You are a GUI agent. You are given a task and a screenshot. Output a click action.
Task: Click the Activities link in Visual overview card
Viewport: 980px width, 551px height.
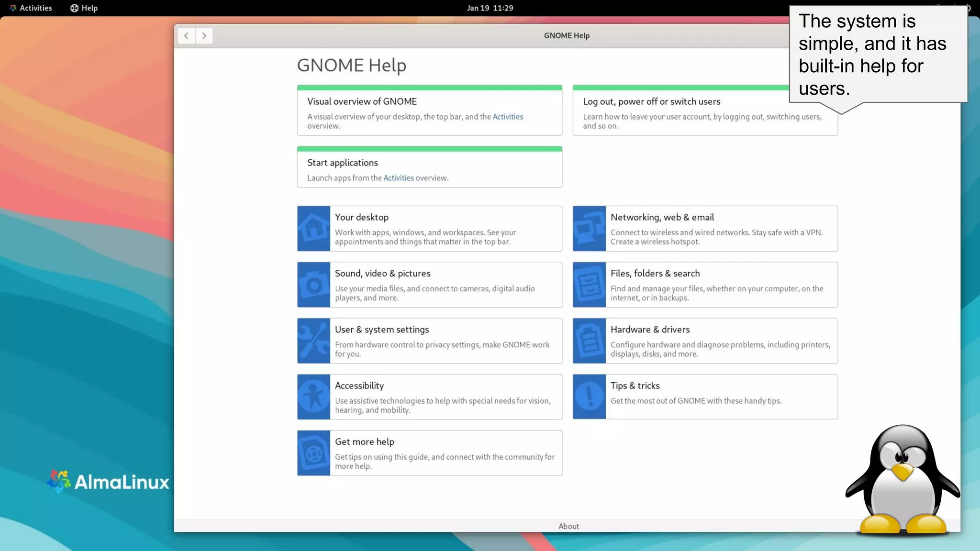point(508,117)
